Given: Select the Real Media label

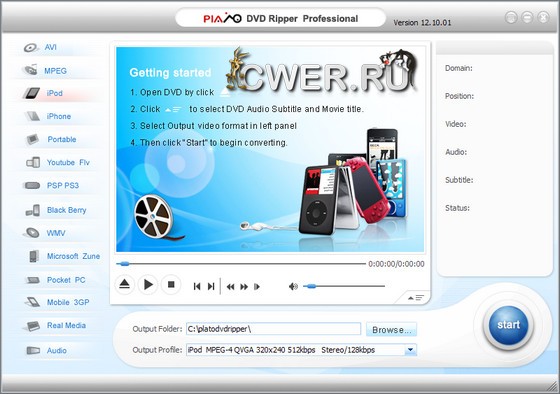Looking at the screenshot, I should click(x=66, y=325).
